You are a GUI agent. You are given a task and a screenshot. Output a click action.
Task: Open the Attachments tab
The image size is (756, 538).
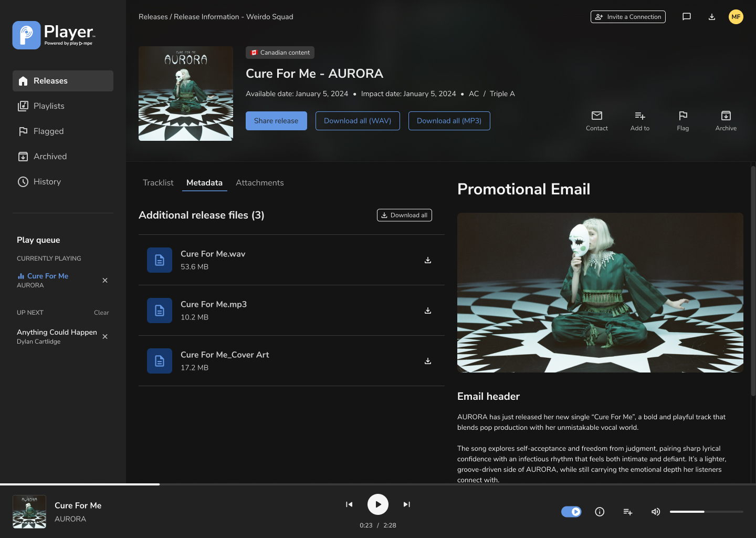259,183
